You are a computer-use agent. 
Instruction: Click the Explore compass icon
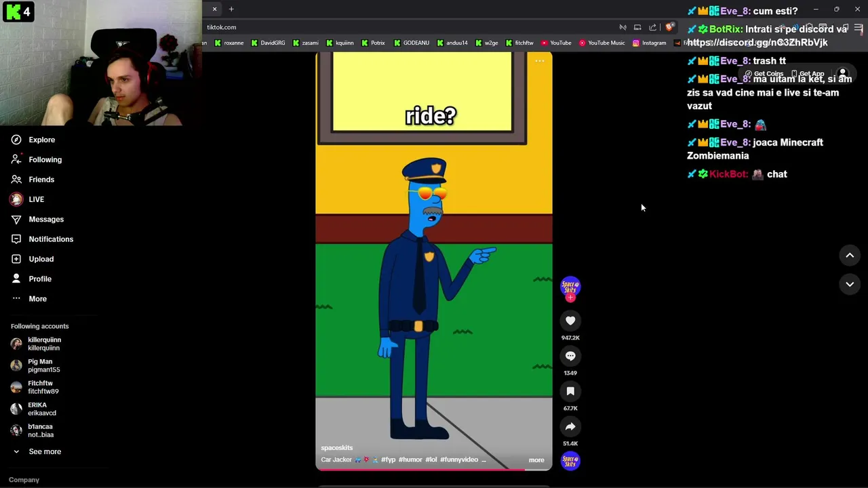click(x=16, y=140)
